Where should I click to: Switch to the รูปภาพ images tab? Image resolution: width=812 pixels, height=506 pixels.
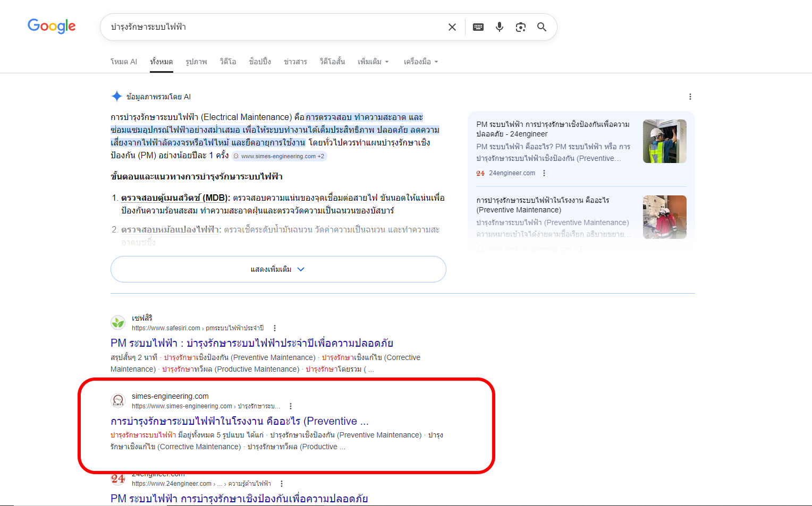196,62
